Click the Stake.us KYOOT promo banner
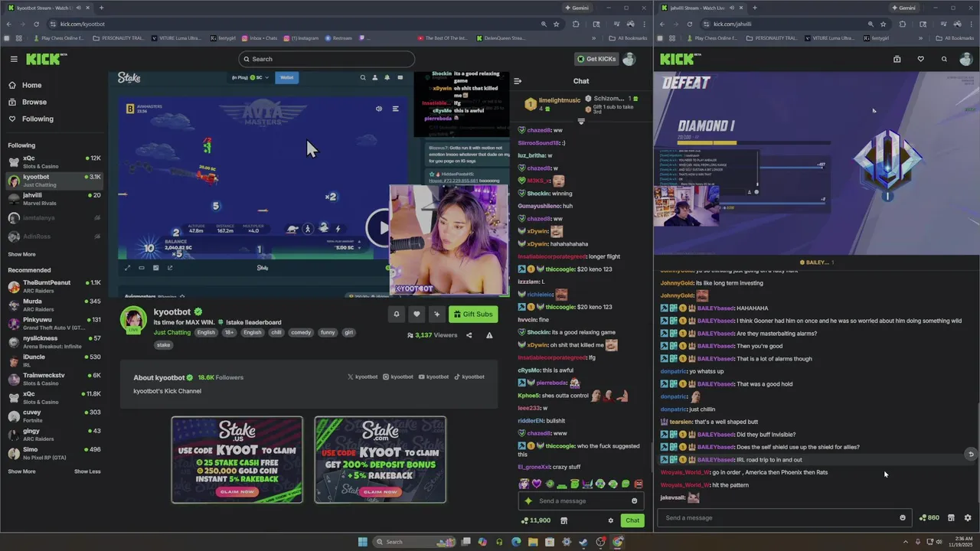The width and height of the screenshot is (980, 551). pyautogui.click(x=237, y=460)
